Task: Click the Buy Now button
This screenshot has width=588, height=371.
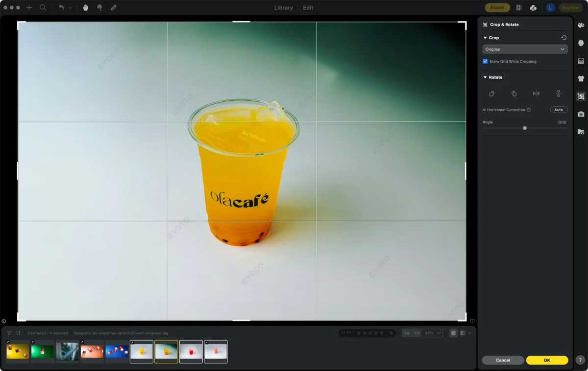Action: (x=570, y=8)
